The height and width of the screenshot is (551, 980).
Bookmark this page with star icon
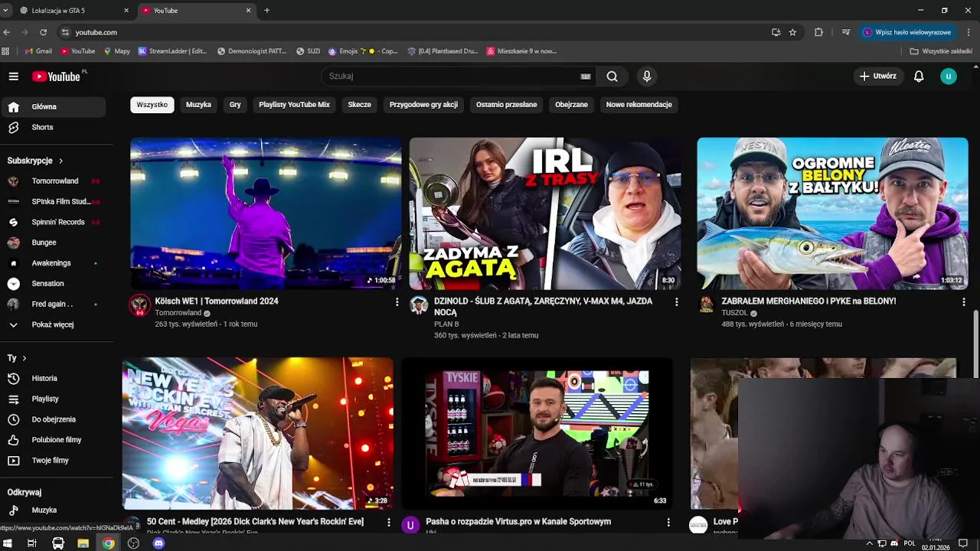click(x=792, y=32)
